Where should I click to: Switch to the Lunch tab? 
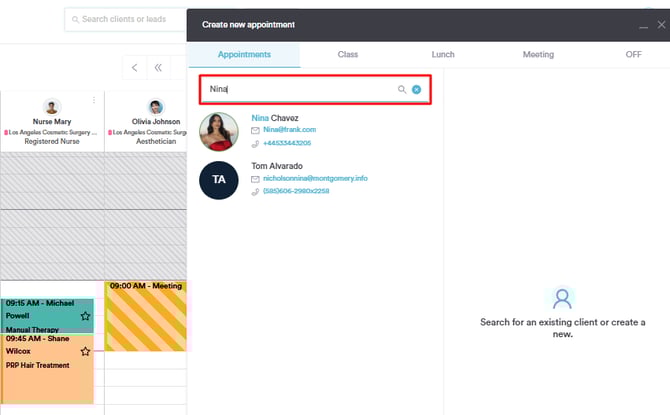tap(443, 54)
